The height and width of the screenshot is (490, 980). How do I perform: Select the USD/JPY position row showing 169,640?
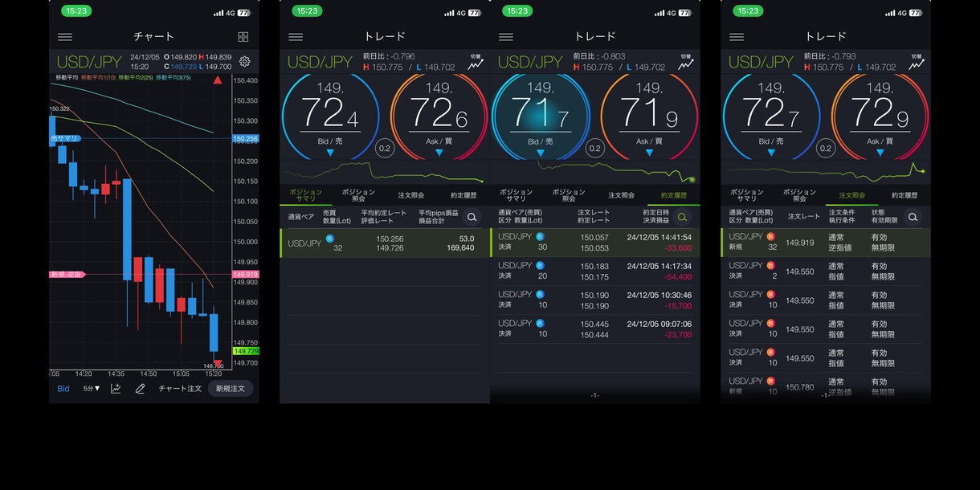coord(385,243)
